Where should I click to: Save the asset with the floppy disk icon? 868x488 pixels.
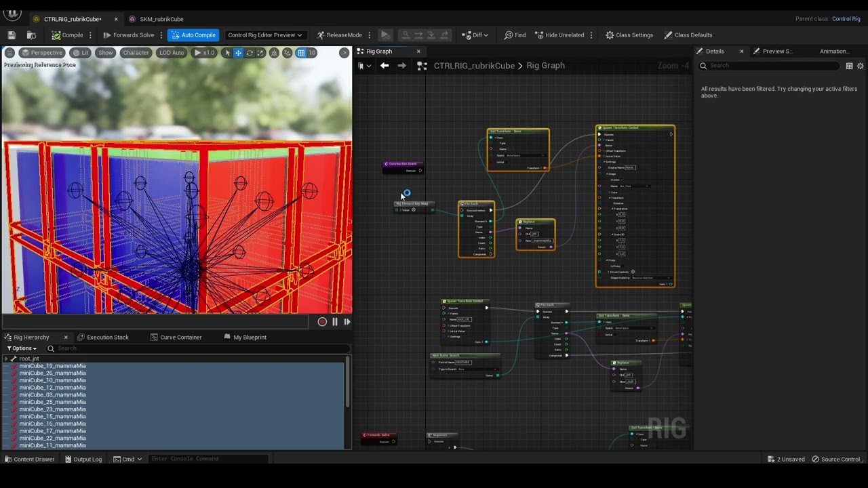click(x=12, y=35)
